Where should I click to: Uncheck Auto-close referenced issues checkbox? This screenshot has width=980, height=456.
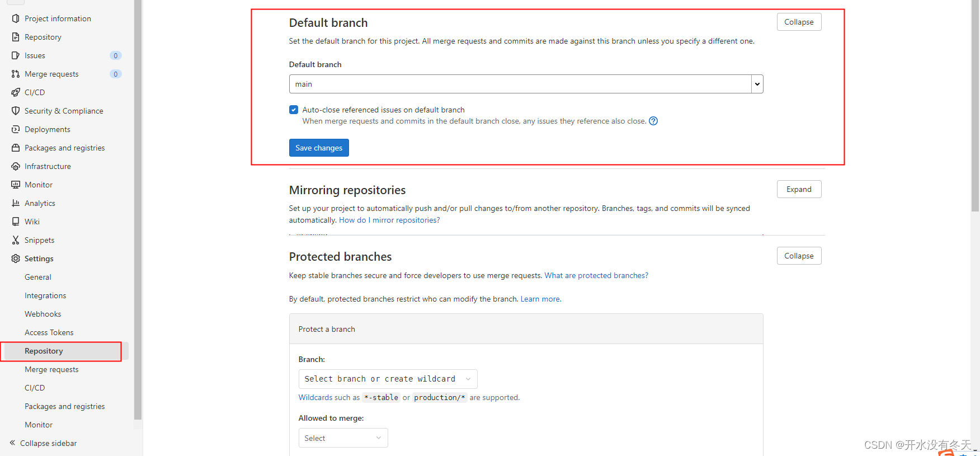coord(294,110)
